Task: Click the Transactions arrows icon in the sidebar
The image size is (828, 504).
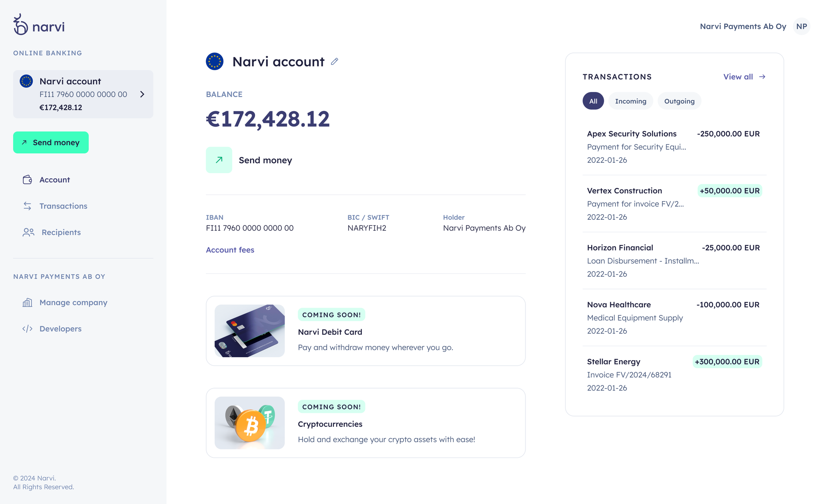Action: [27, 206]
